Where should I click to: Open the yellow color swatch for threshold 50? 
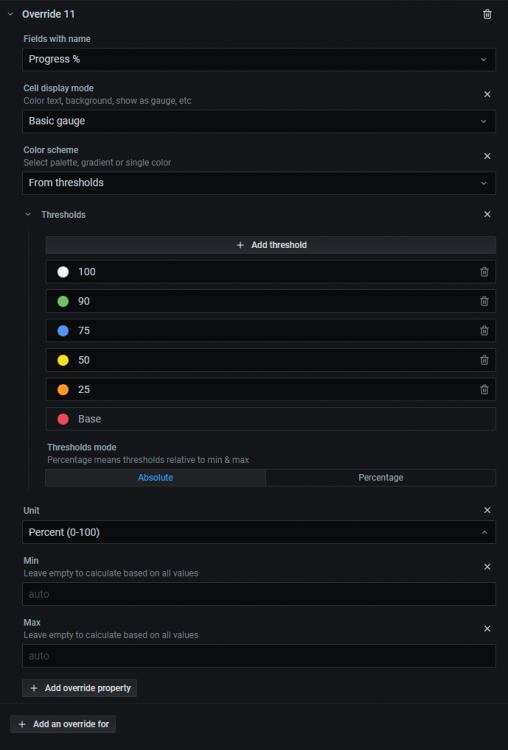point(63,360)
